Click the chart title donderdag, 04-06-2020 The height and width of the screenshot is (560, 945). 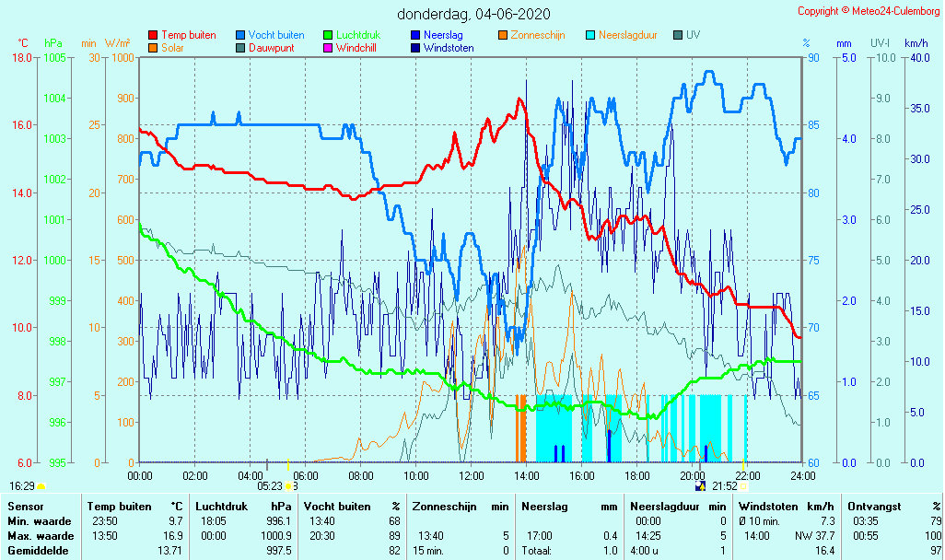tap(473, 14)
